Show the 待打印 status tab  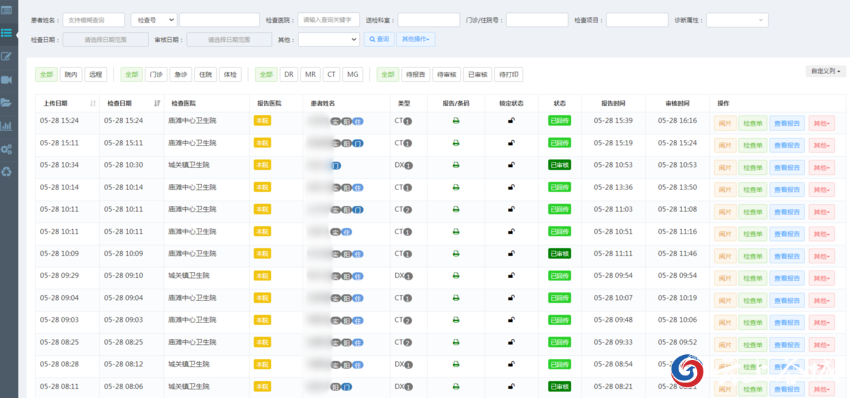[x=508, y=75]
